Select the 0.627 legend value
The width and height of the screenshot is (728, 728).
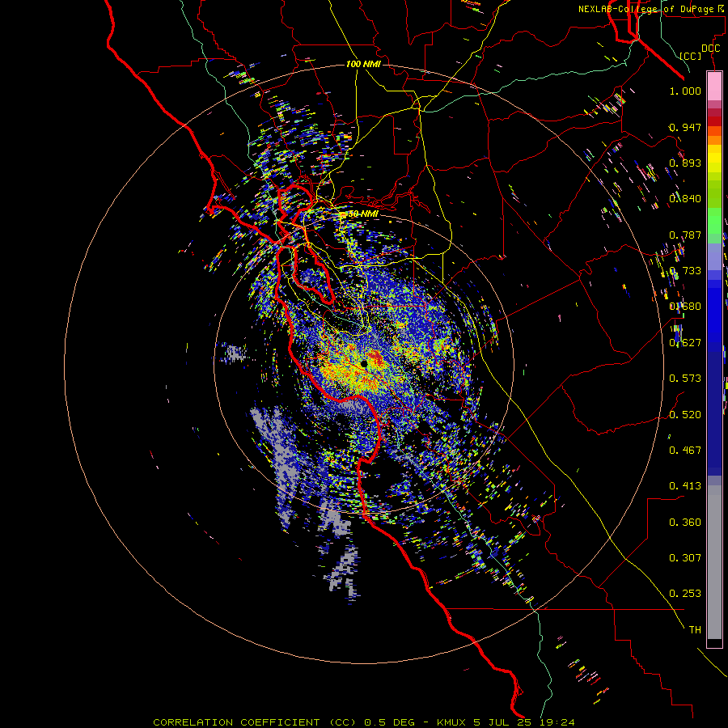[685, 343]
